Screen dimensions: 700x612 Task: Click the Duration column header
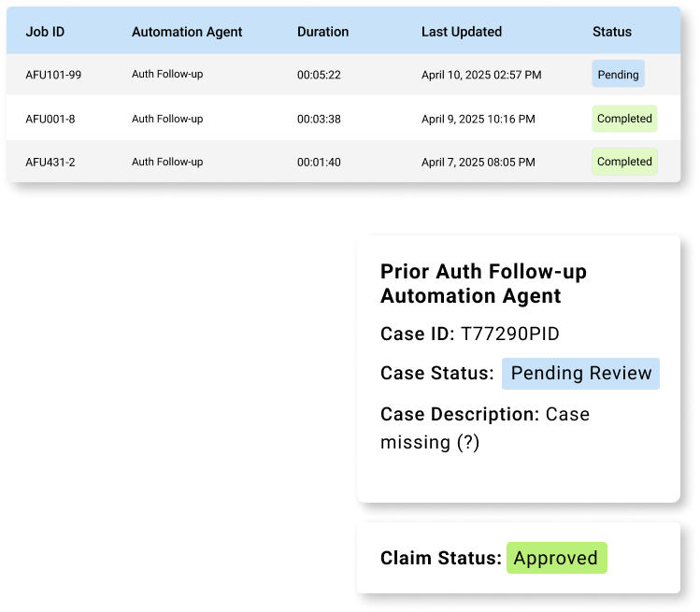pos(322,32)
